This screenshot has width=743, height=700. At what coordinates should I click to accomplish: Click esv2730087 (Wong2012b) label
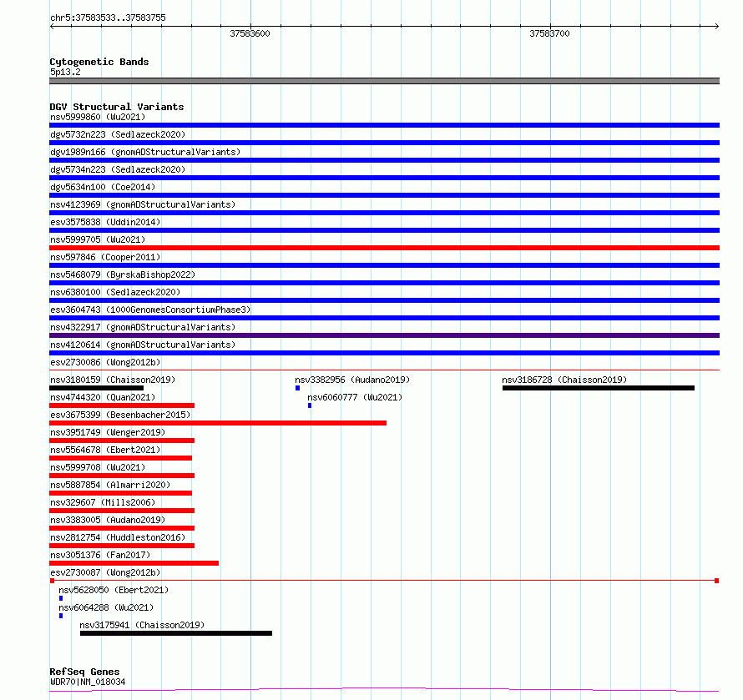point(105,572)
